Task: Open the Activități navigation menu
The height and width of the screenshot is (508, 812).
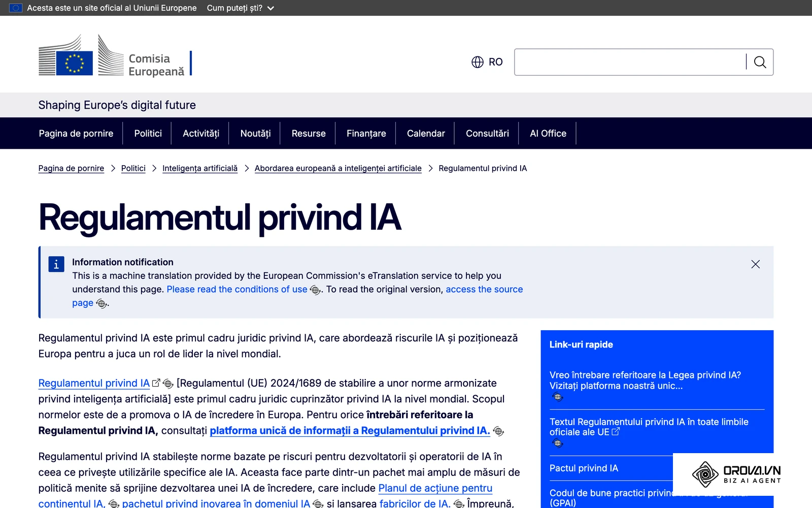Action: (x=201, y=133)
